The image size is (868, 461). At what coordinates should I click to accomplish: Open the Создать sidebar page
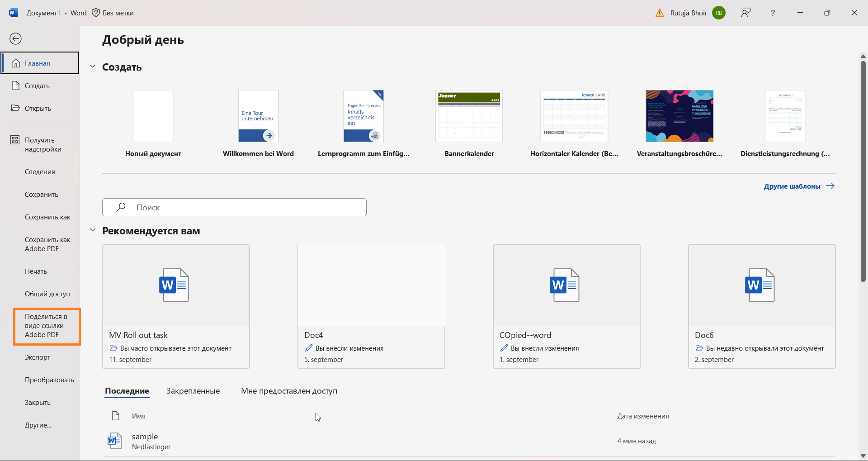pos(40,86)
